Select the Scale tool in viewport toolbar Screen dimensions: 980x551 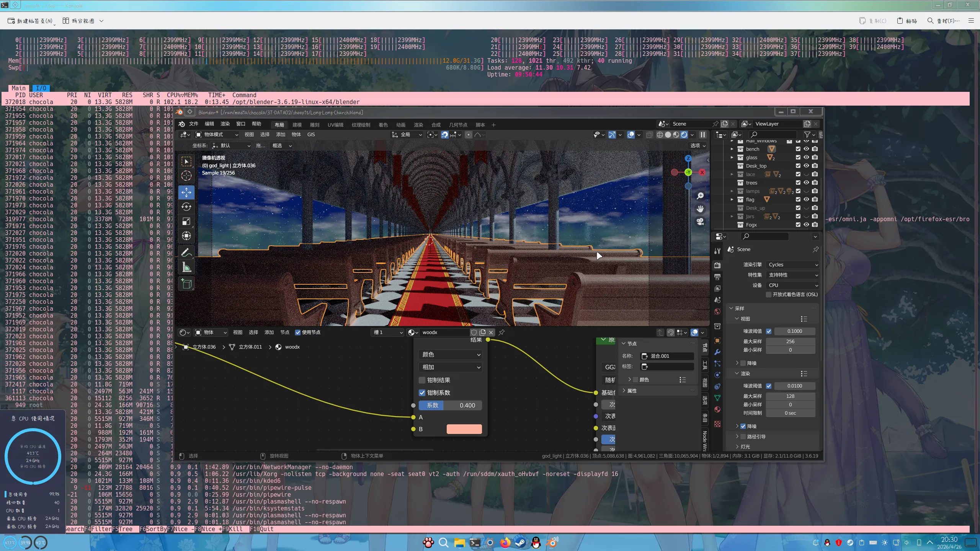(186, 222)
